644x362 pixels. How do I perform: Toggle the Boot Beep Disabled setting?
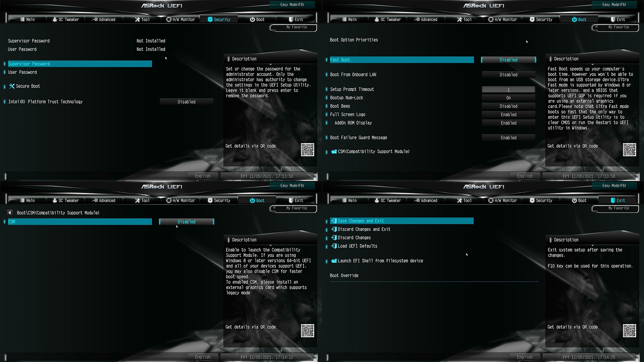(x=508, y=106)
